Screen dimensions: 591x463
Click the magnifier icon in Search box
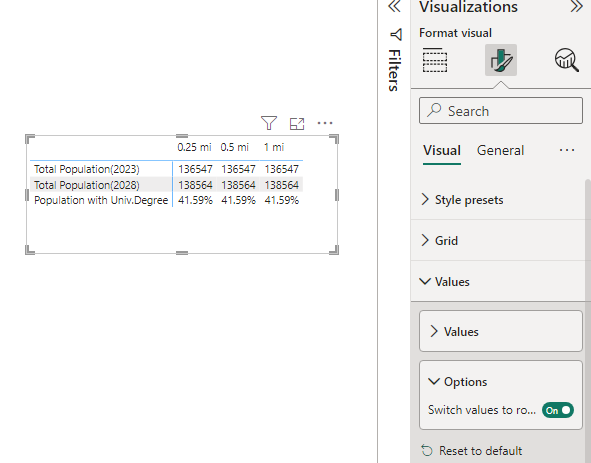point(434,110)
